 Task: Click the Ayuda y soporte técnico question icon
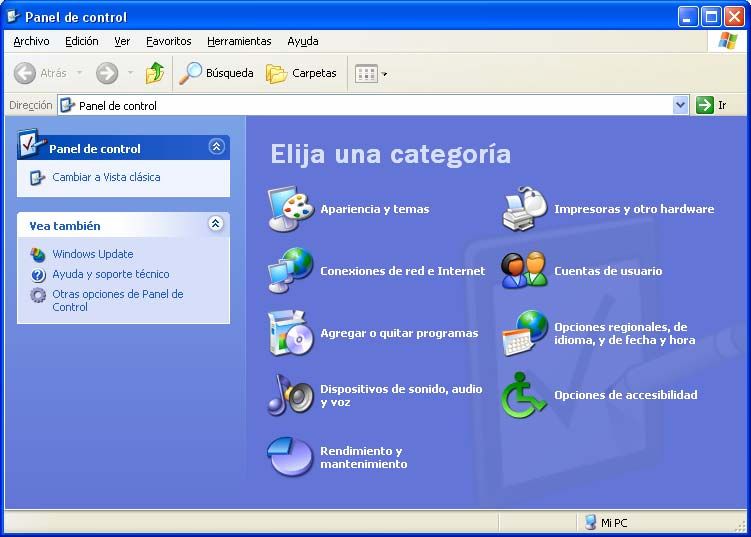pyautogui.click(x=38, y=274)
